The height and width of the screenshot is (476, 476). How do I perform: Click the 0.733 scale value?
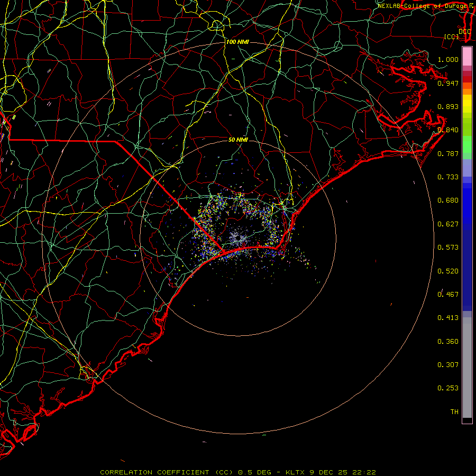[448, 177]
